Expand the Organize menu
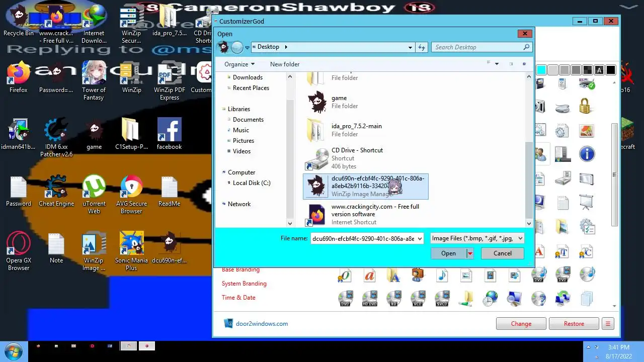644x362 pixels. (x=239, y=64)
